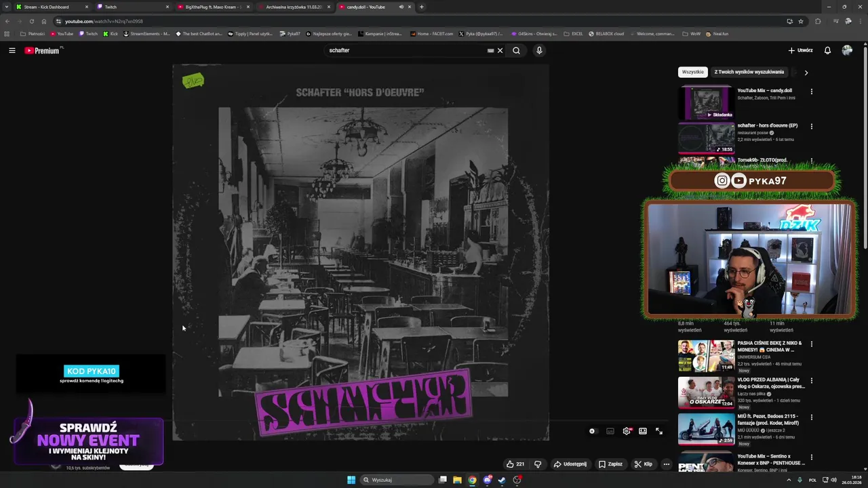868x488 pixels.
Task: Click the address bar URL
Action: (104, 21)
